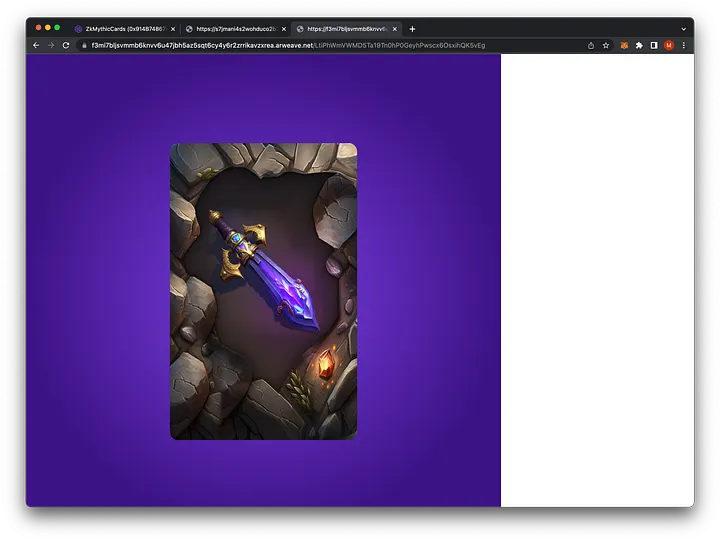720x541 pixels.
Task: Open the Extensions puzzle piece menu
Action: (639, 45)
